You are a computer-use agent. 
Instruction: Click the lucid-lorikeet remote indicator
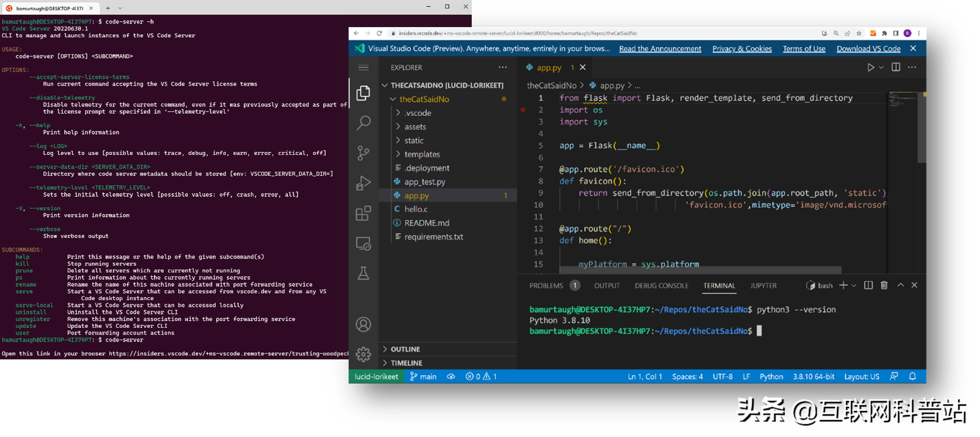[x=376, y=376]
